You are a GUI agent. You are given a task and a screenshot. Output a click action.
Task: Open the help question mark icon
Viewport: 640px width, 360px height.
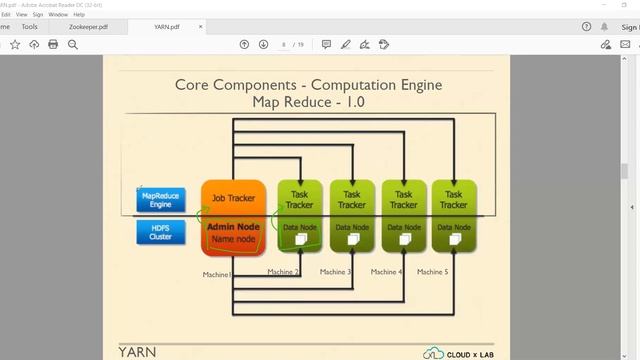click(586, 27)
